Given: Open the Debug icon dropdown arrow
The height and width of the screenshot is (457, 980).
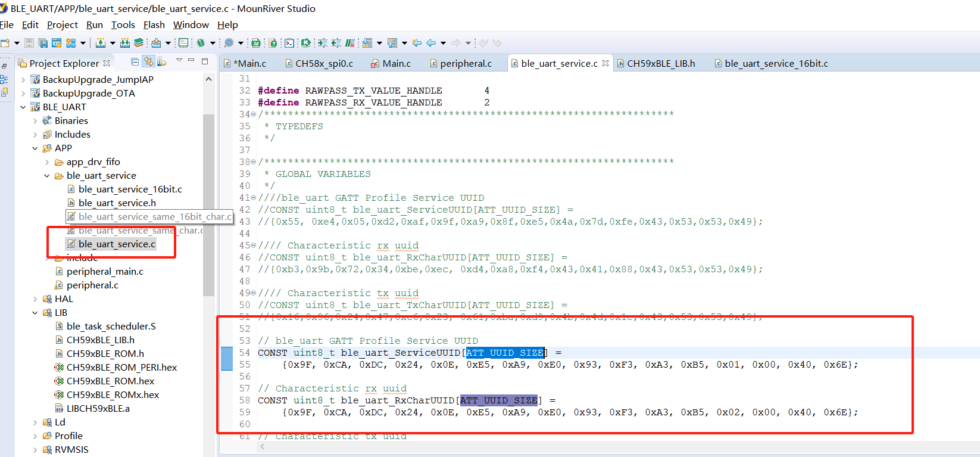Looking at the screenshot, I should point(213,43).
